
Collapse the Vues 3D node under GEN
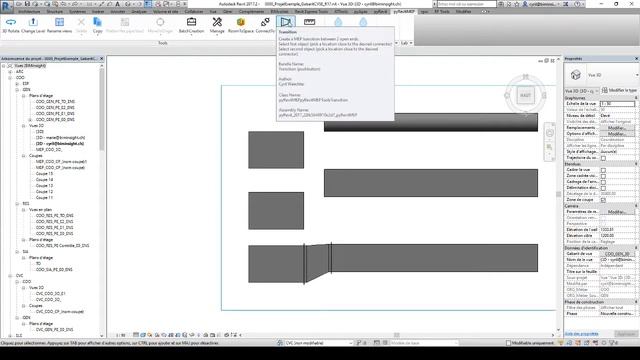click(24, 126)
